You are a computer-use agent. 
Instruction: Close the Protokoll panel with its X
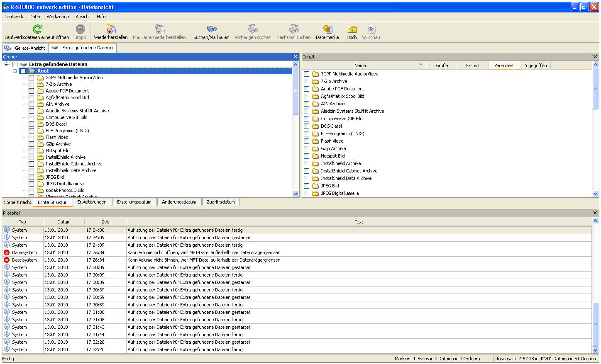click(595, 213)
